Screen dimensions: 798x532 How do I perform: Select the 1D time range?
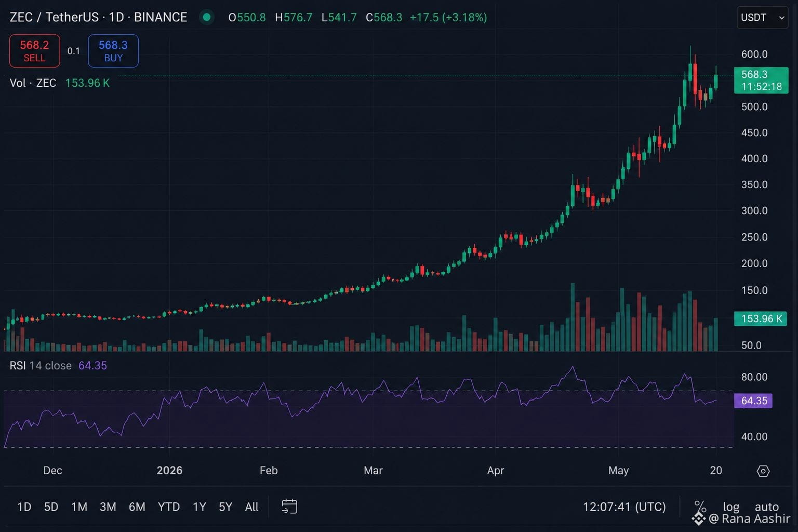(x=24, y=507)
